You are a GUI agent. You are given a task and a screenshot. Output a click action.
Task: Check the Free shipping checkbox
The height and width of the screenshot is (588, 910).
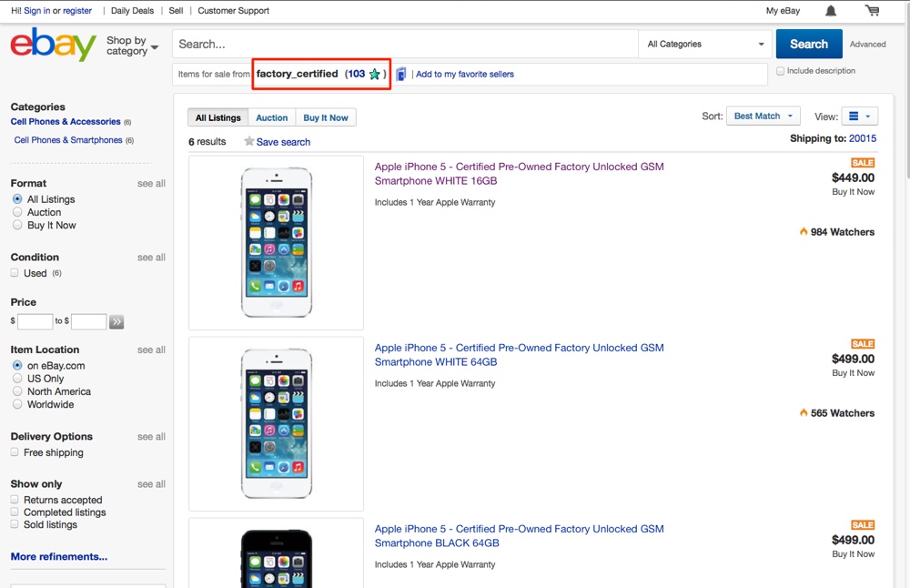(15, 452)
